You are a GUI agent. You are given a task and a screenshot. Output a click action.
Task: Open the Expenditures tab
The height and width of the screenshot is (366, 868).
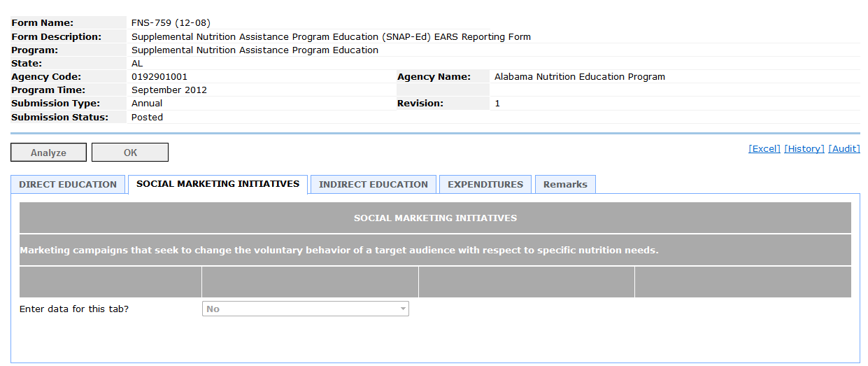click(x=485, y=185)
